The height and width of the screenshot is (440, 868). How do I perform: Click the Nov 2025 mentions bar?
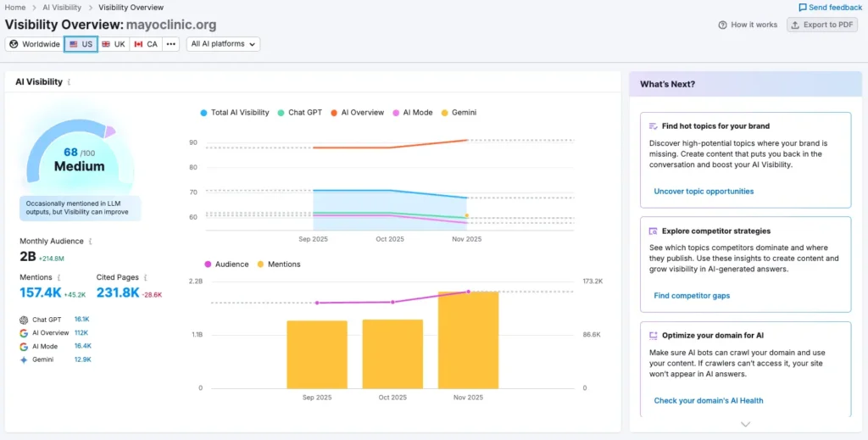(468, 340)
